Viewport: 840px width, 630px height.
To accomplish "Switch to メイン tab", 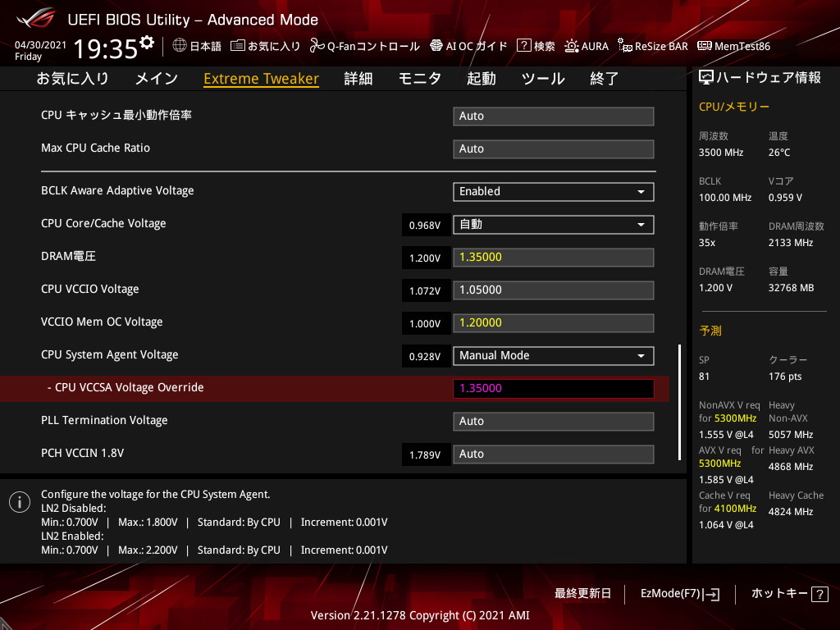I will tap(157, 79).
